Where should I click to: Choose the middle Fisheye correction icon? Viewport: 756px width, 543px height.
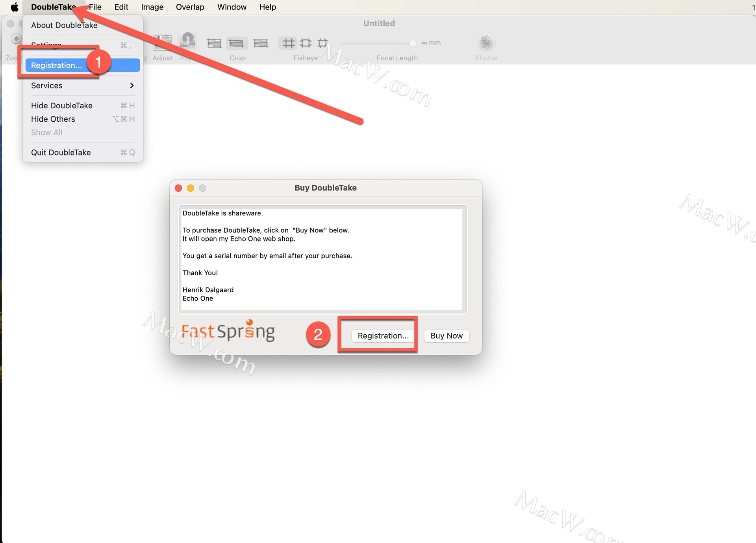coord(306,43)
